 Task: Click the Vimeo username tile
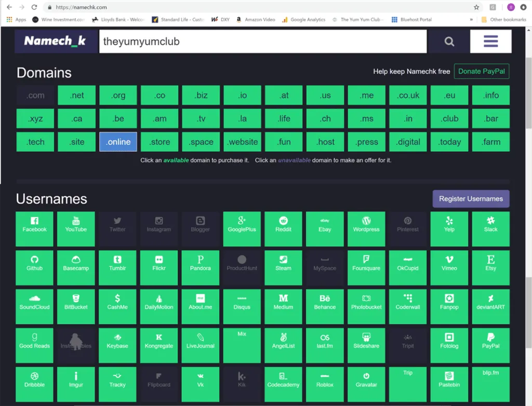click(x=449, y=267)
